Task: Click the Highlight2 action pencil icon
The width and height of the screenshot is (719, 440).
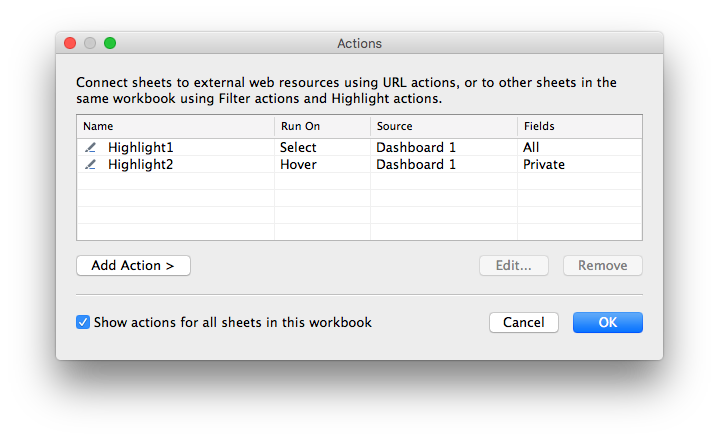Action: pyautogui.click(x=91, y=165)
